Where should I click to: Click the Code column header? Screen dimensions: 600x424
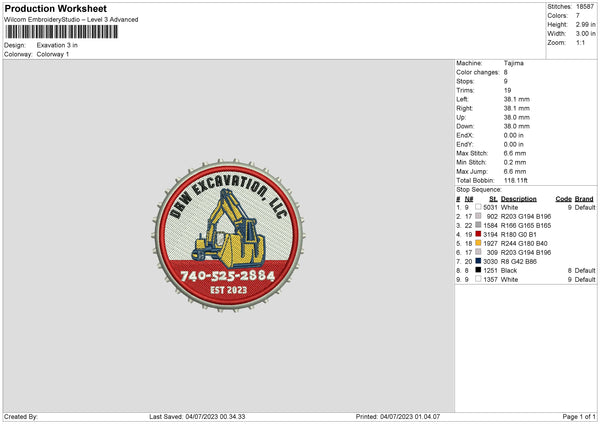[563, 199]
